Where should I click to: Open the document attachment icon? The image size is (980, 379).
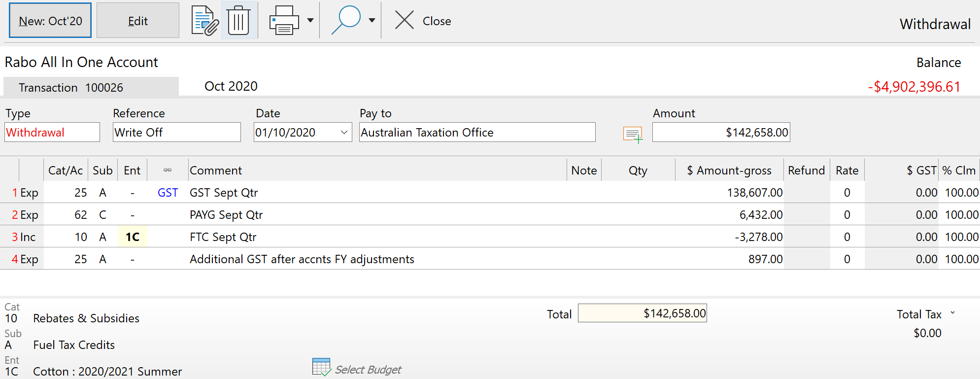tap(205, 21)
